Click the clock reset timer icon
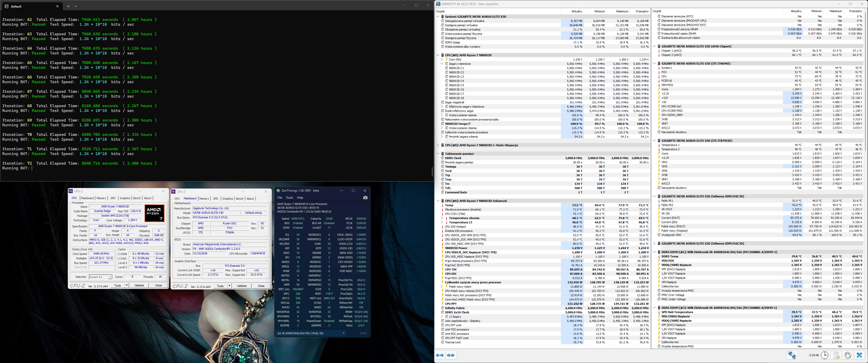Screen dimensions: 868x363 coord(825,355)
